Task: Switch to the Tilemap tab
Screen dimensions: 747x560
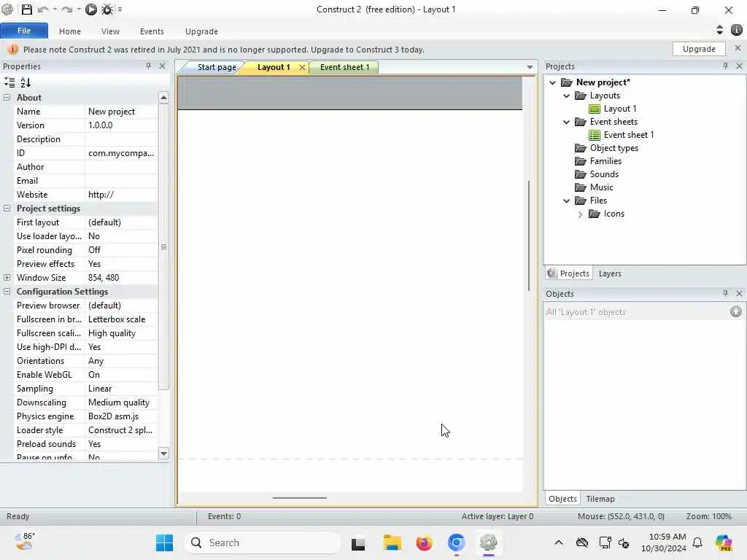Action: coord(600,499)
